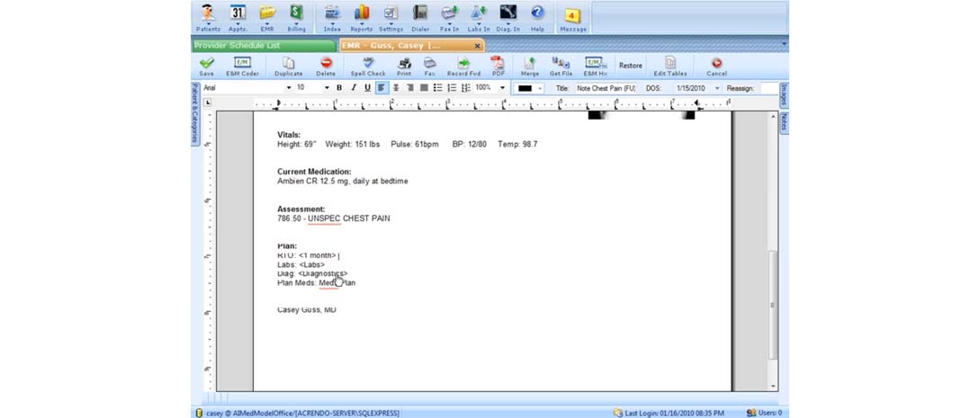Image resolution: width=980 pixels, height=418 pixels.
Task: Toggle underline formatting
Action: (x=367, y=88)
